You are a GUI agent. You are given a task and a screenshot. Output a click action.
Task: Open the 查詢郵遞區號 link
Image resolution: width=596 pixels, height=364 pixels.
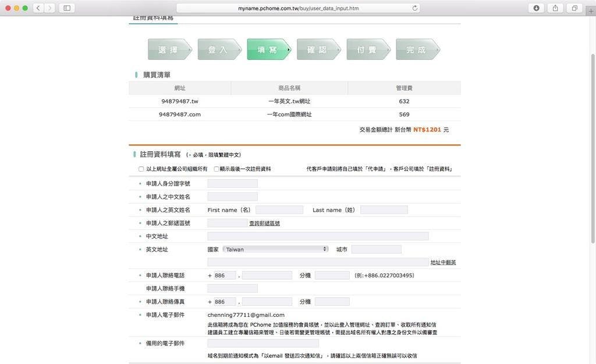[x=265, y=223]
